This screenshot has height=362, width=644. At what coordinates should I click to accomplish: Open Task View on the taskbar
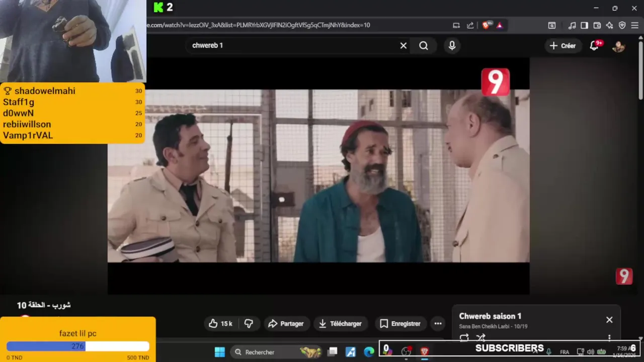tap(333, 352)
